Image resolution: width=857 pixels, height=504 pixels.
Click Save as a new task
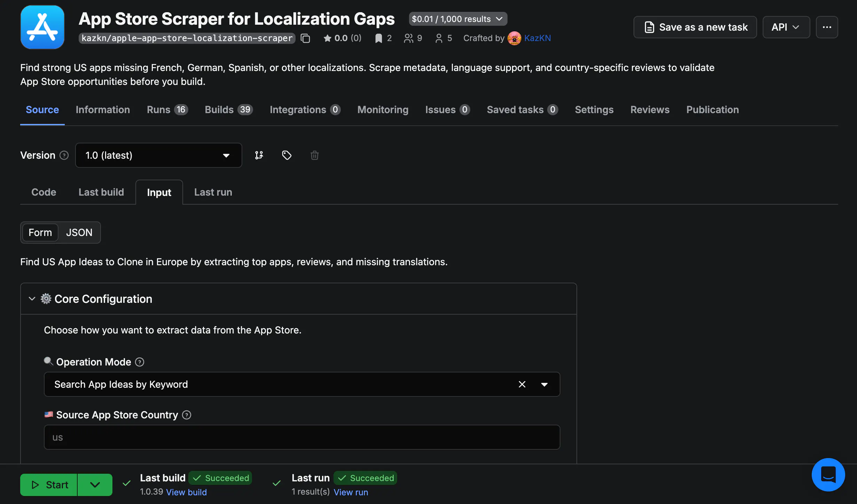click(x=695, y=27)
